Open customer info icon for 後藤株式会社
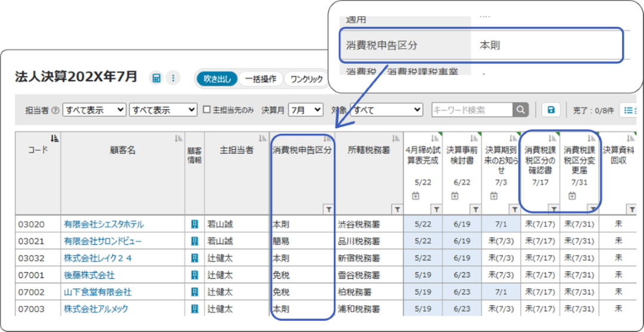Image resolution: width=644 pixels, height=332 pixels. click(194, 275)
